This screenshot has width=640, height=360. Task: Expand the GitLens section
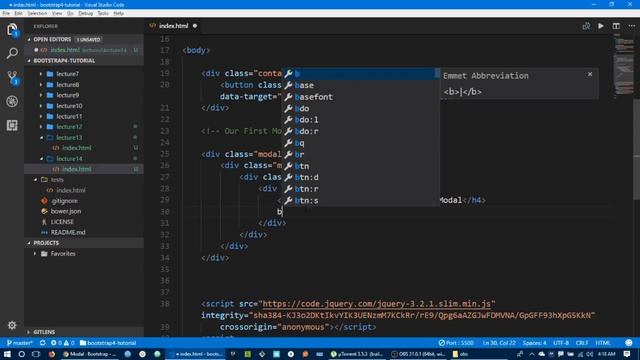[x=29, y=332]
